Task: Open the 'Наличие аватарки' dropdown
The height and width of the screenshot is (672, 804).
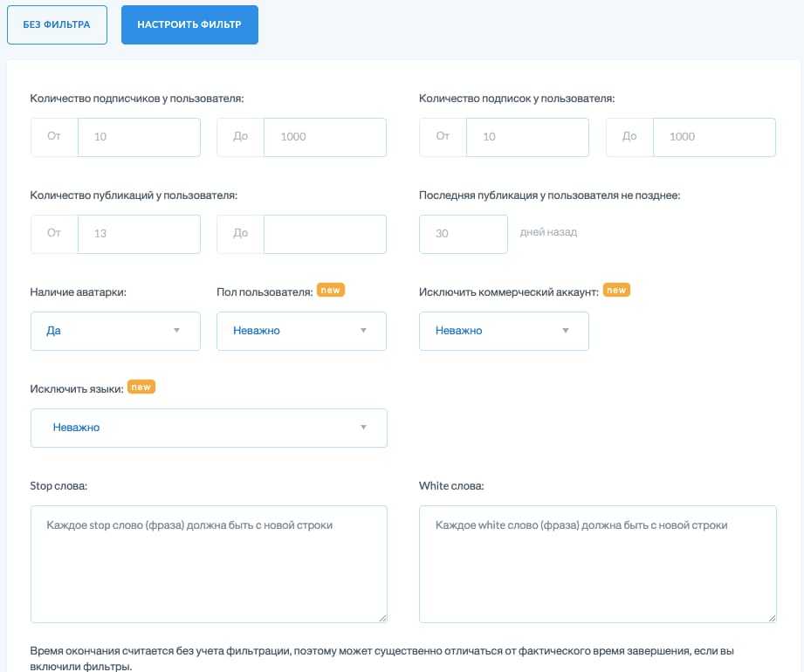Action: (115, 331)
